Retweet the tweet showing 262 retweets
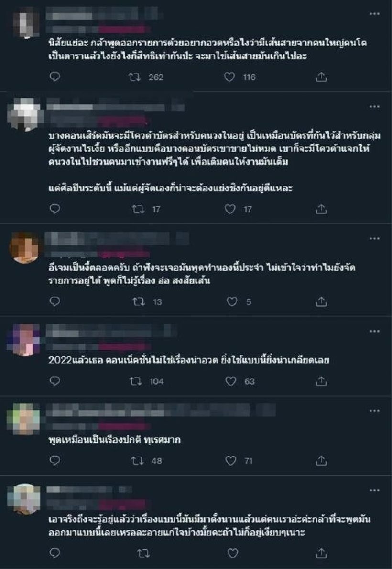Screen dimensions: 392x569 pos(135,77)
